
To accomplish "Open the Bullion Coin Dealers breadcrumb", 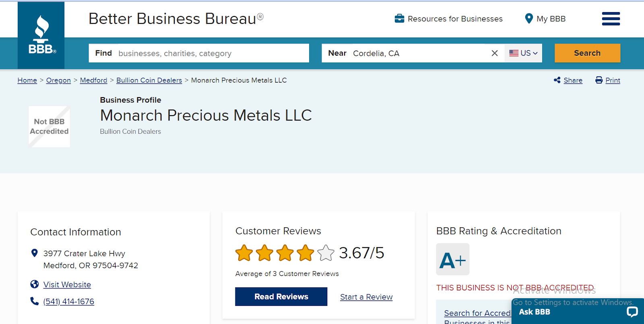I will click(149, 80).
